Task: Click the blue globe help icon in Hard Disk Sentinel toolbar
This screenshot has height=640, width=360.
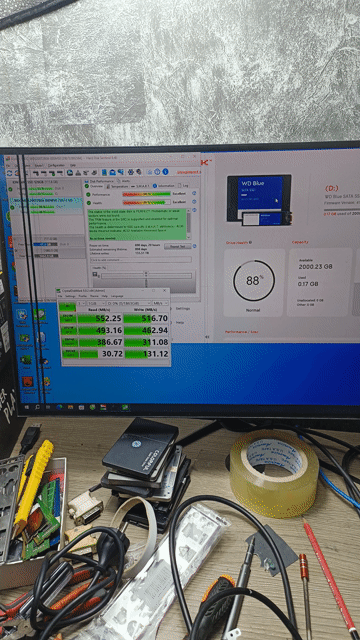Action: pos(158,172)
